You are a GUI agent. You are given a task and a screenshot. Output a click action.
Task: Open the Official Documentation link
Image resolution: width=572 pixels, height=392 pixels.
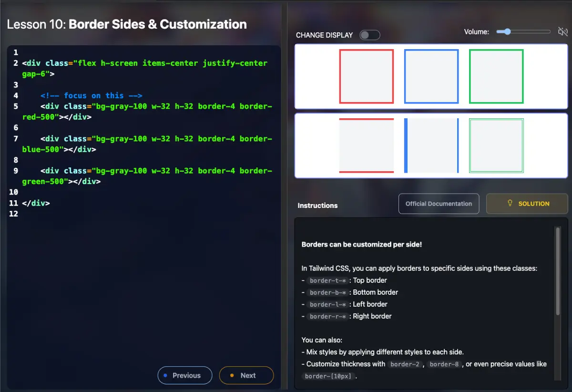point(439,204)
